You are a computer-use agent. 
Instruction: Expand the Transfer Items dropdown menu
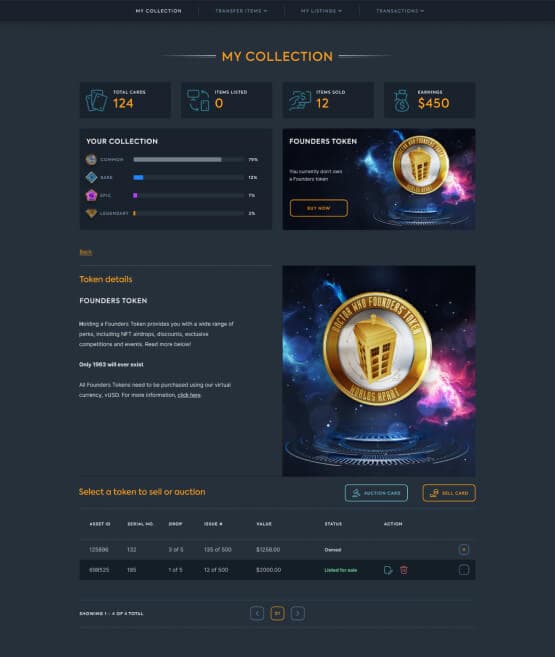pos(241,11)
